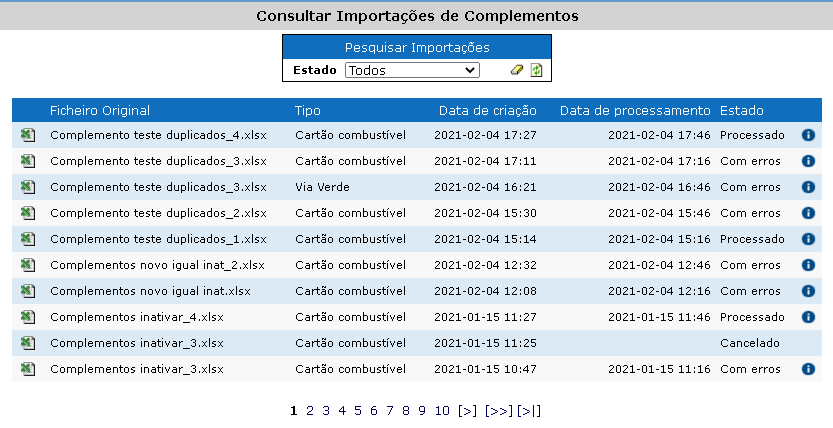The image size is (833, 428).
Task: Click info icon for duplicados_1.xlsx row
Action: tap(808, 239)
